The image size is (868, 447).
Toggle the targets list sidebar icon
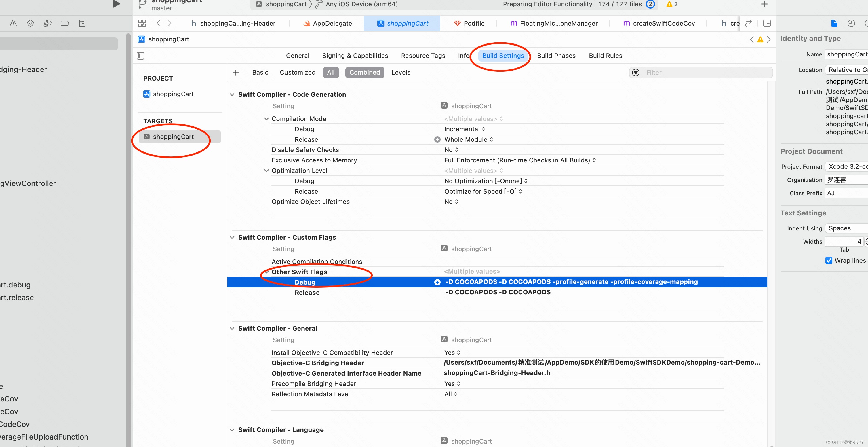[140, 56]
